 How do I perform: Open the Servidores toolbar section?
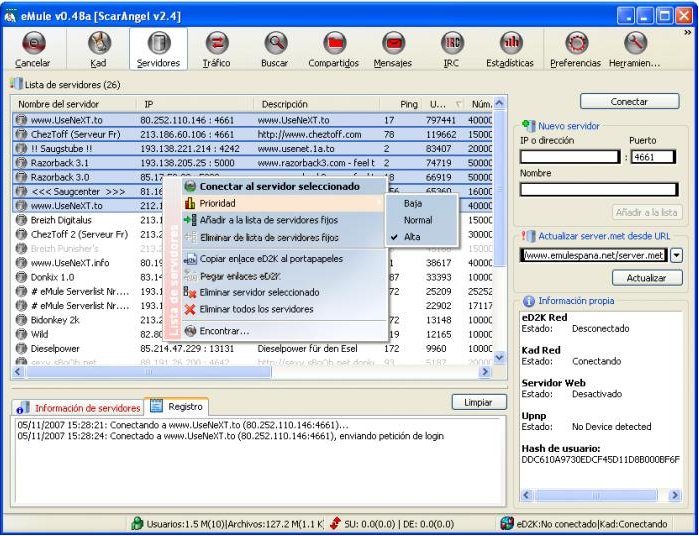click(158, 49)
